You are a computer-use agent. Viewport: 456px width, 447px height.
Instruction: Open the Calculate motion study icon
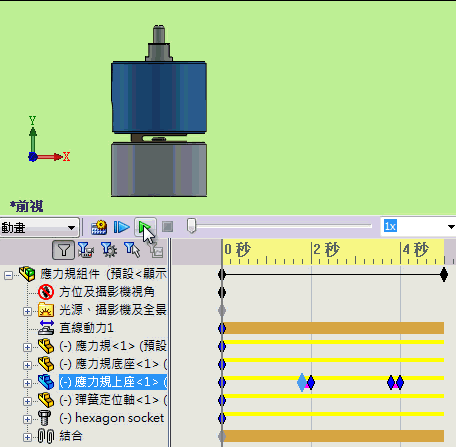[99, 227]
